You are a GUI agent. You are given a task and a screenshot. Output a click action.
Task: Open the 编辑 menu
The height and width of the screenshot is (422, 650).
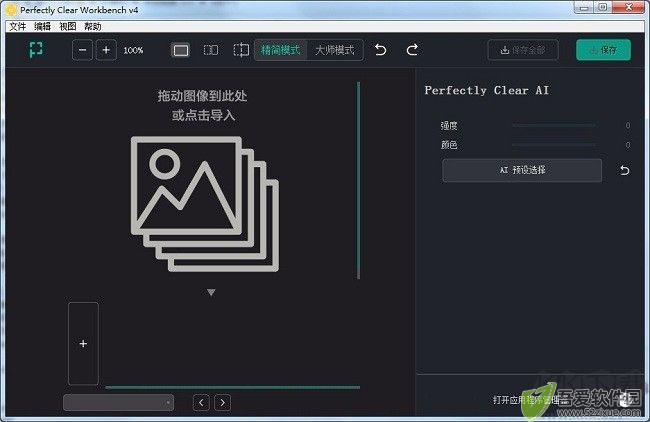coord(42,27)
